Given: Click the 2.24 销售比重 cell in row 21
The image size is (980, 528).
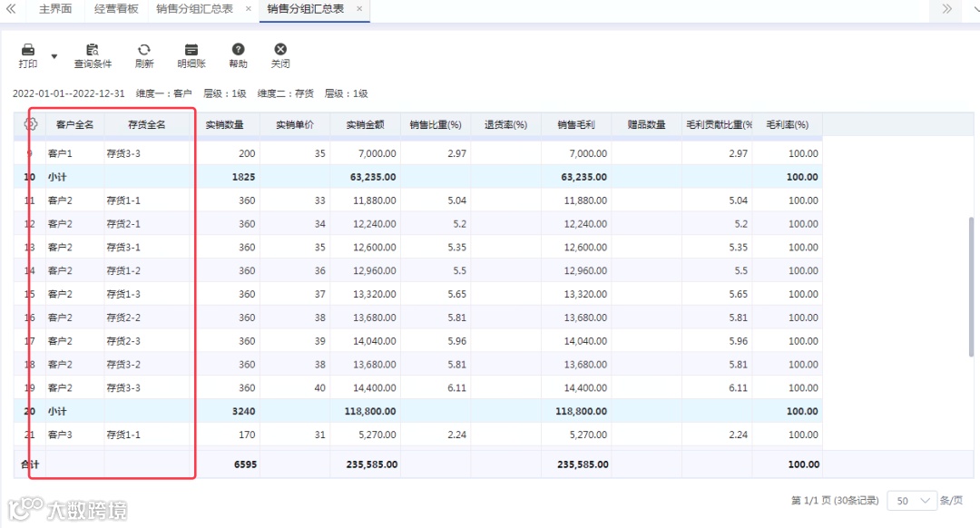Looking at the screenshot, I should [456, 435].
